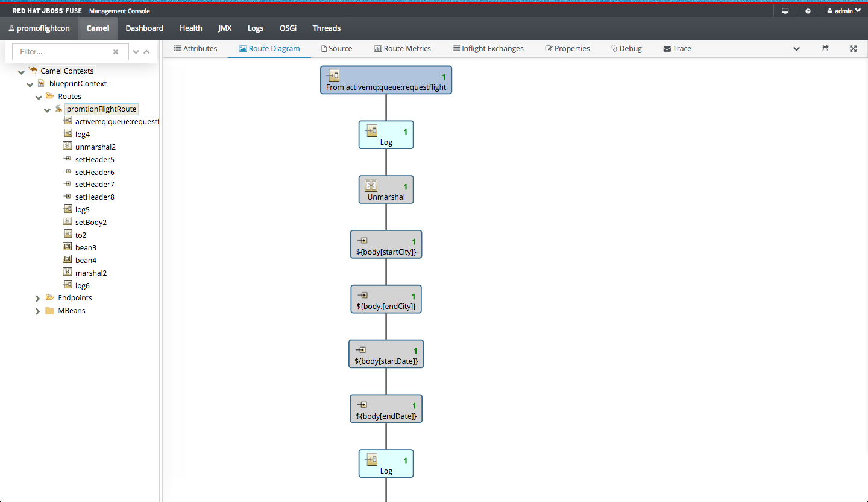Select the ${body[startCity]} diagram node
This screenshot has height=502, width=868.
[386, 244]
